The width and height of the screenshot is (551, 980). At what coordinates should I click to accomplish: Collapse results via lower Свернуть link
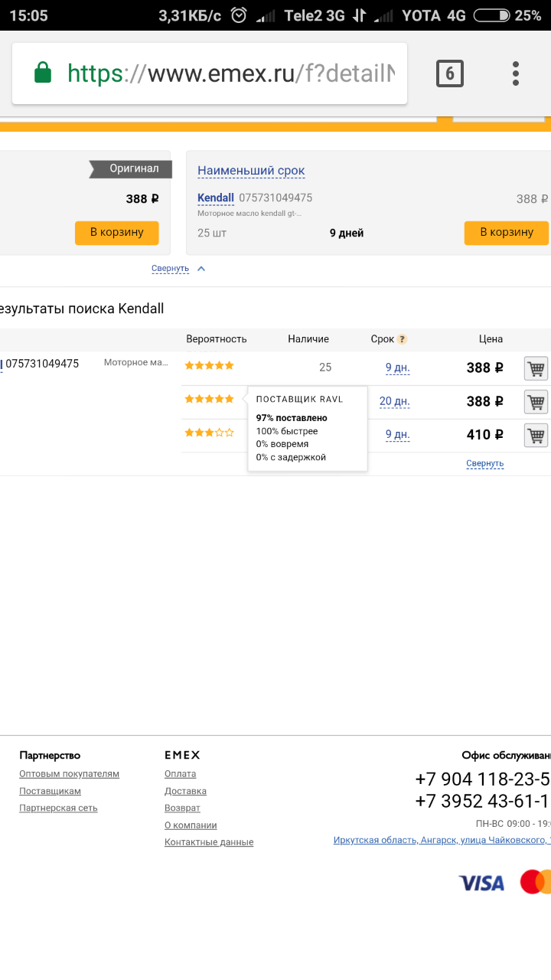[x=485, y=463]
